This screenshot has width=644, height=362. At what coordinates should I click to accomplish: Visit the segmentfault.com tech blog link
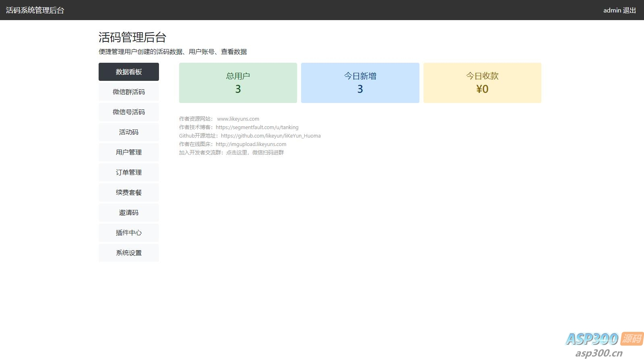click(x=257, y=127)
